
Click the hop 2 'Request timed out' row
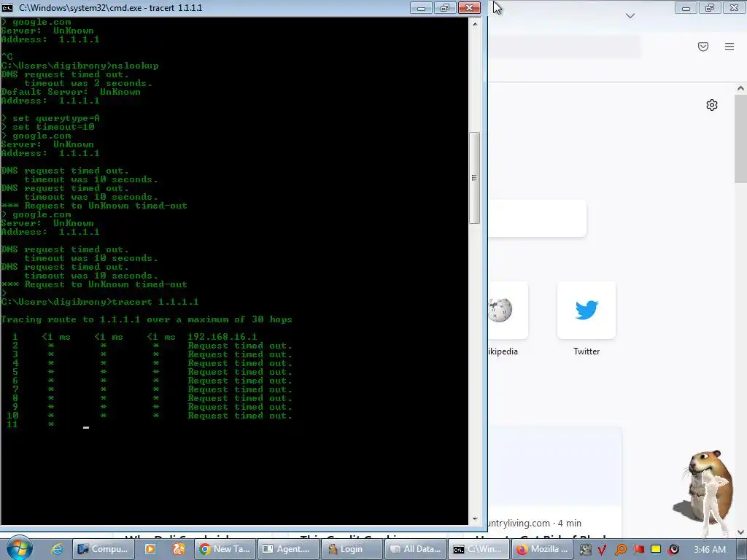pos(152,346)
